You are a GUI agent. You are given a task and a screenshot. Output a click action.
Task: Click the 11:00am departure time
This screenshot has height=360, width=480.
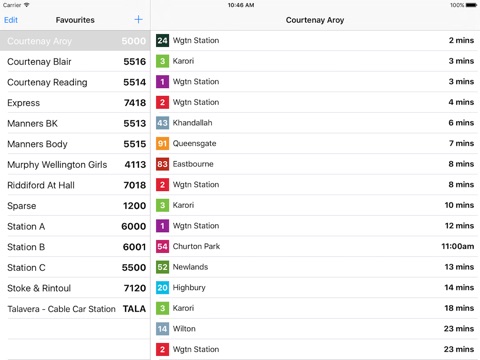[x=458, y=247]
